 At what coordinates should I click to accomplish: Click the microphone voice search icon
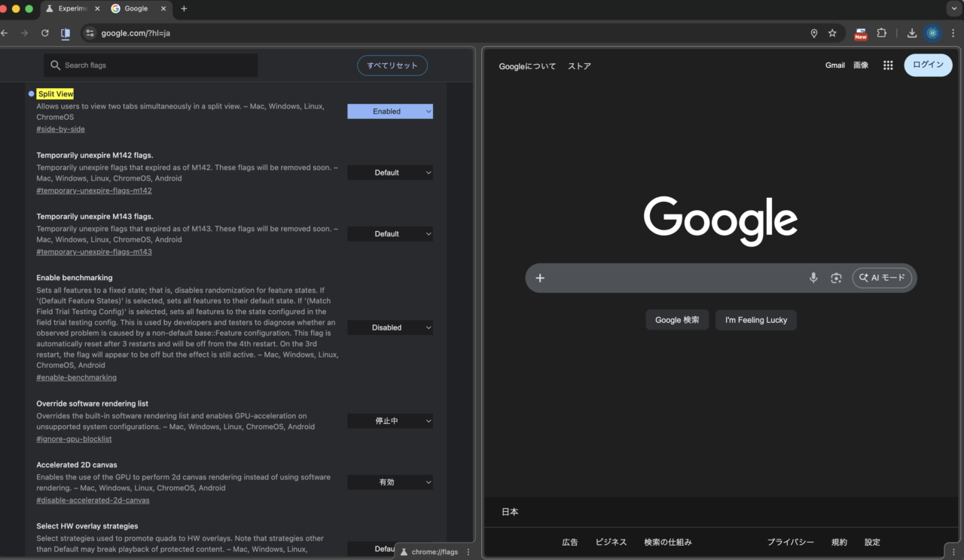(x=813, y=278)
